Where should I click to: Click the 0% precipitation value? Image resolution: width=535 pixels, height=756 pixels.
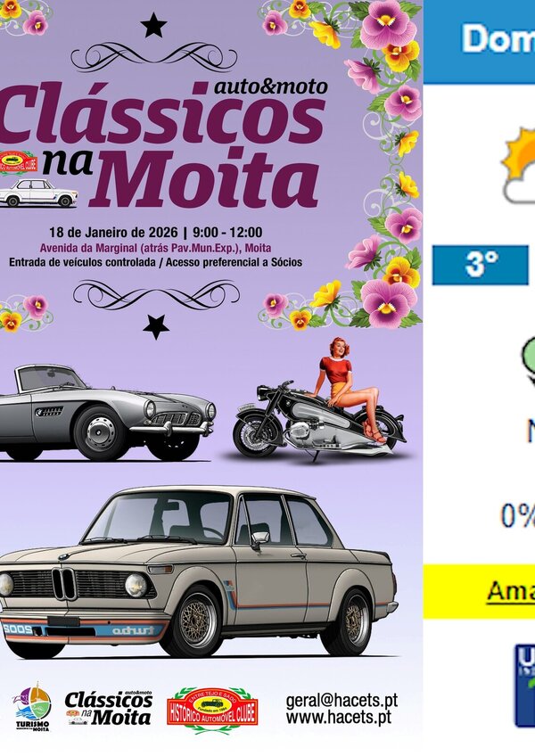point(518,515)
